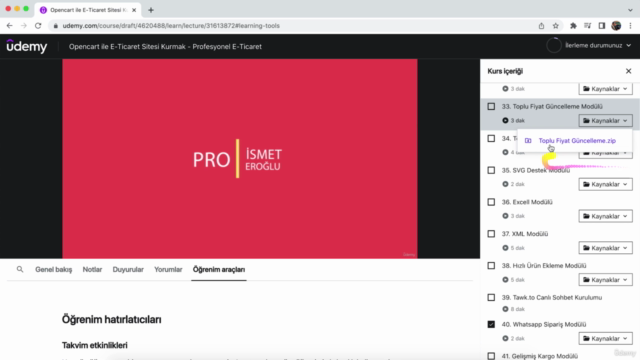The width and height of the screenshot is (640, 360).
Task: Click the course title Opencart ile E-Ticaret Sitesi Kurmak
Action: tap(165, 47)
